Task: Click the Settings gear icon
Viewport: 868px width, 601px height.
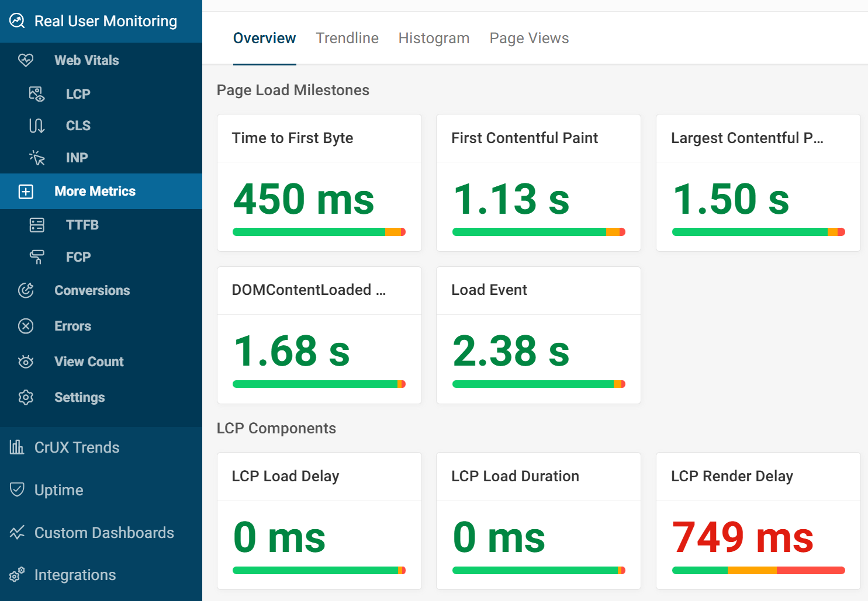Action: pyautogui.click(x=26, y=397)
